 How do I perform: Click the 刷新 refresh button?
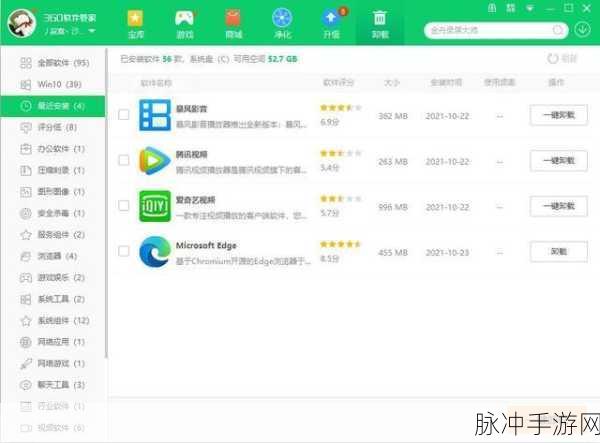pos(562,59)
